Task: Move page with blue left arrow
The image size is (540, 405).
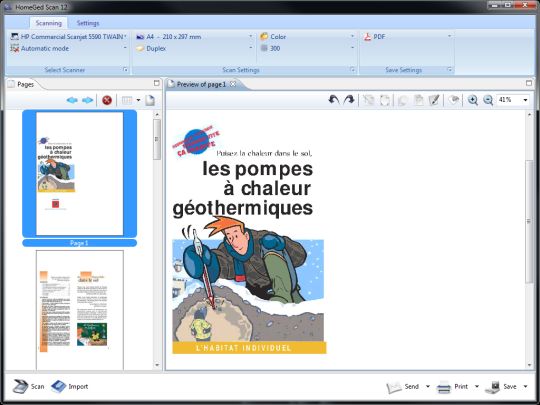Action: click(x=72, y=100)
